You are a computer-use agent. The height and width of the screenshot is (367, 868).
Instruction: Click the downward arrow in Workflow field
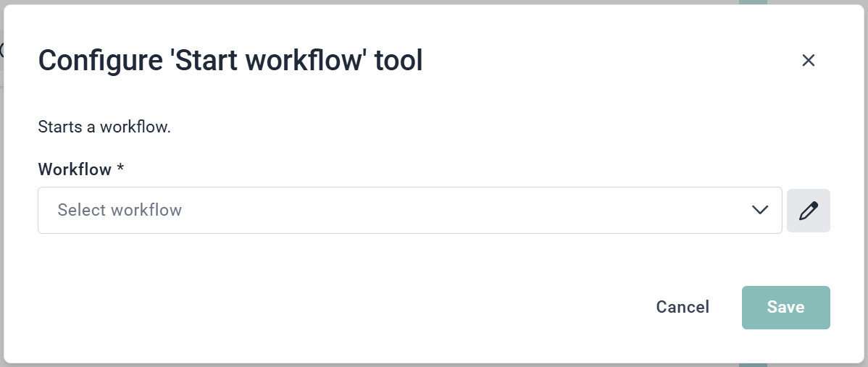click(760, 211)
